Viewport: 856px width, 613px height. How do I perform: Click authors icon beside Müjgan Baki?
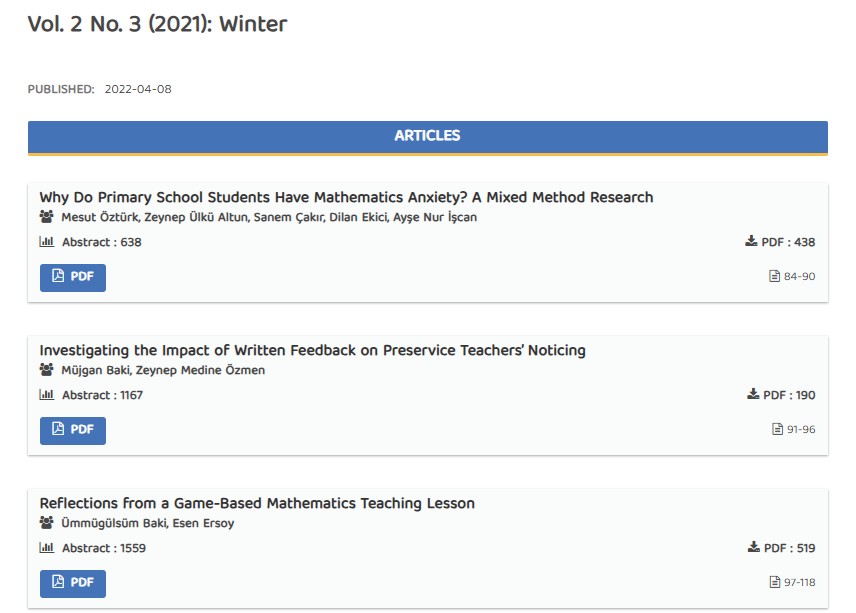[x=46, y=370]
